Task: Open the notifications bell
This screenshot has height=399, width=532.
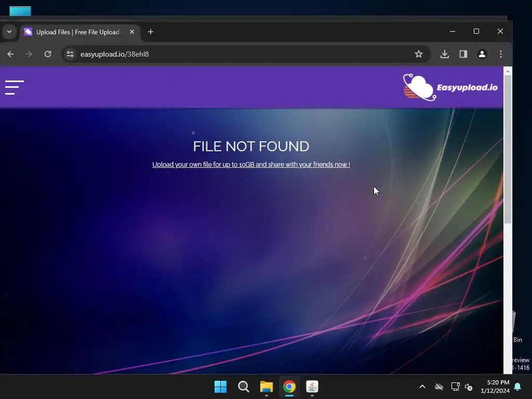Action: point(518,387)
